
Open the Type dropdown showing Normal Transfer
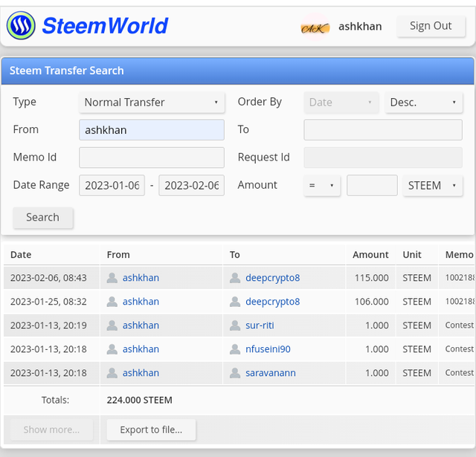(152, 103)
